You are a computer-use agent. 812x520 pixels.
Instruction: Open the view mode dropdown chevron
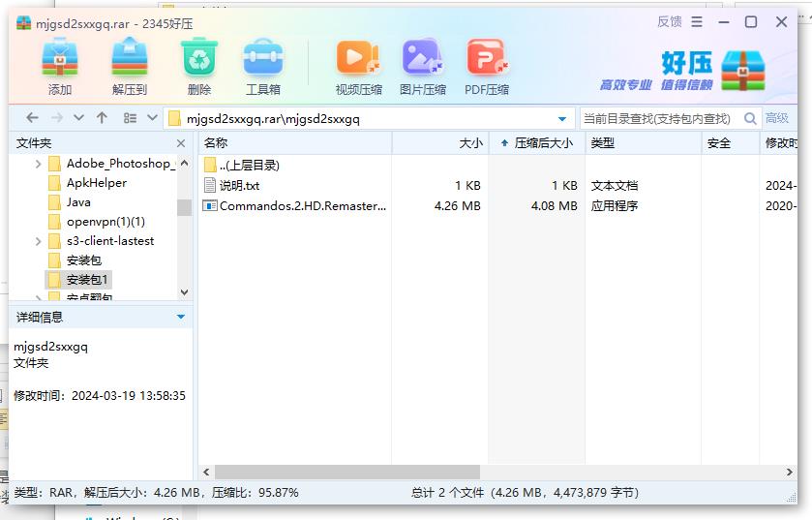(x=152, y=118)
